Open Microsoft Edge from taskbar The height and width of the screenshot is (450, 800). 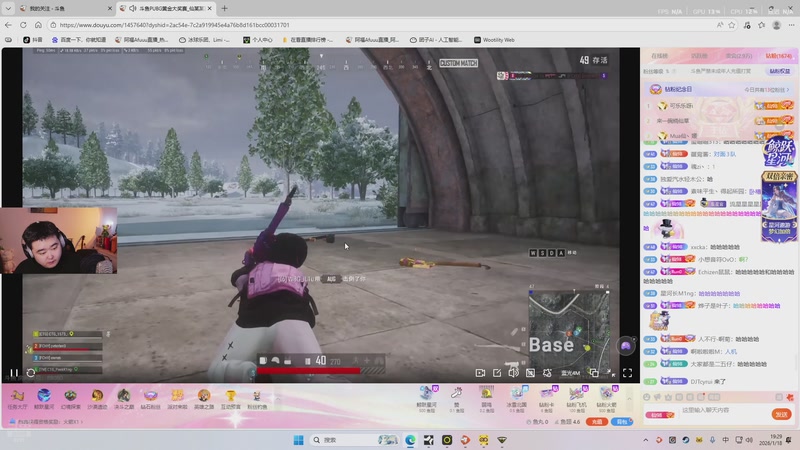pyautogui.click(x=410, y=440)
